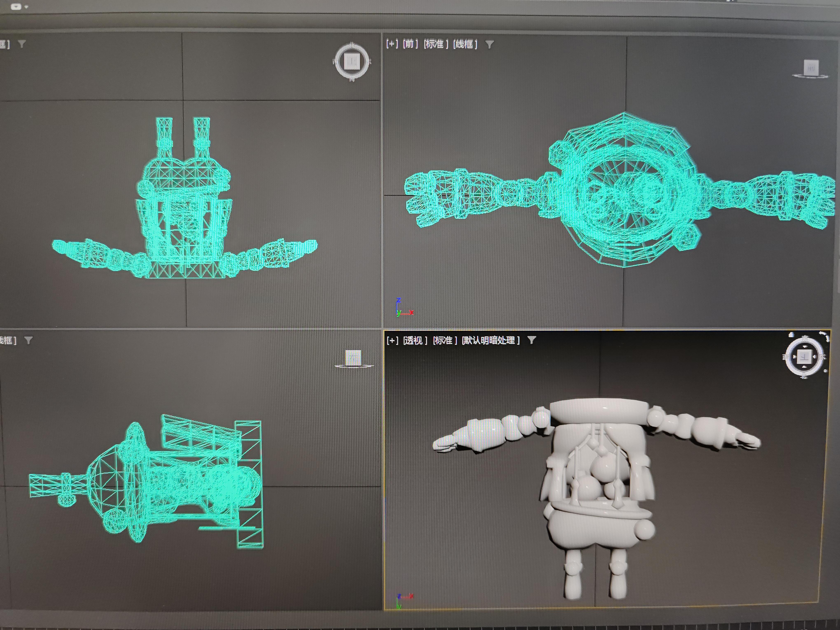This screenshot has width=840, height=630.
Task: Click the arrow above the perspective ViewCube face
Action: coord(805,347)
